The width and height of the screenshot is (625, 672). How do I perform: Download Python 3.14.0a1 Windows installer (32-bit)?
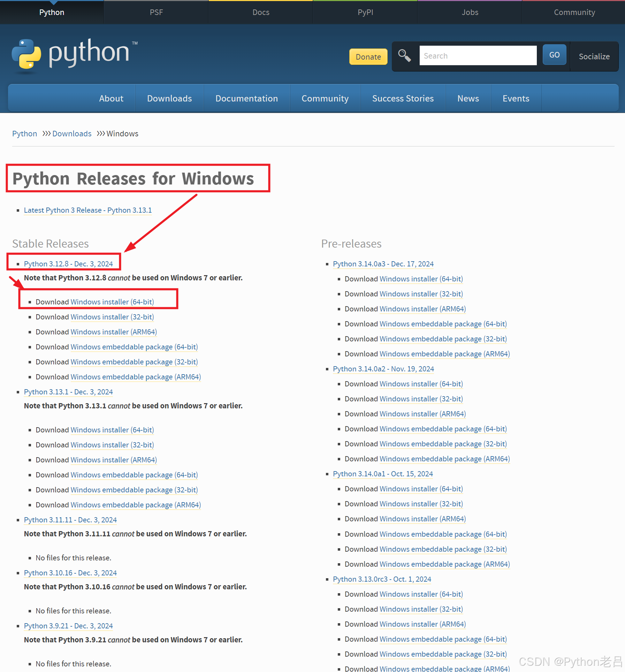pyautogui.click(x=421, y=504)
